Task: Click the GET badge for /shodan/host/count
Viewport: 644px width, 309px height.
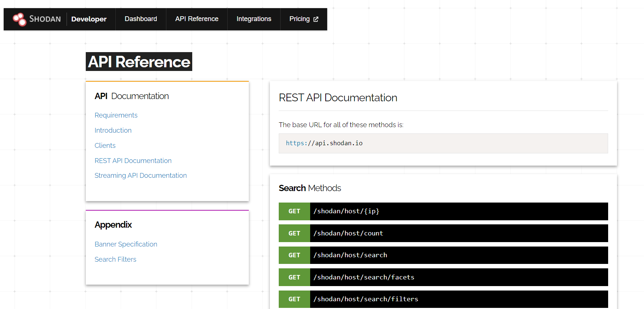Action: 294,233
